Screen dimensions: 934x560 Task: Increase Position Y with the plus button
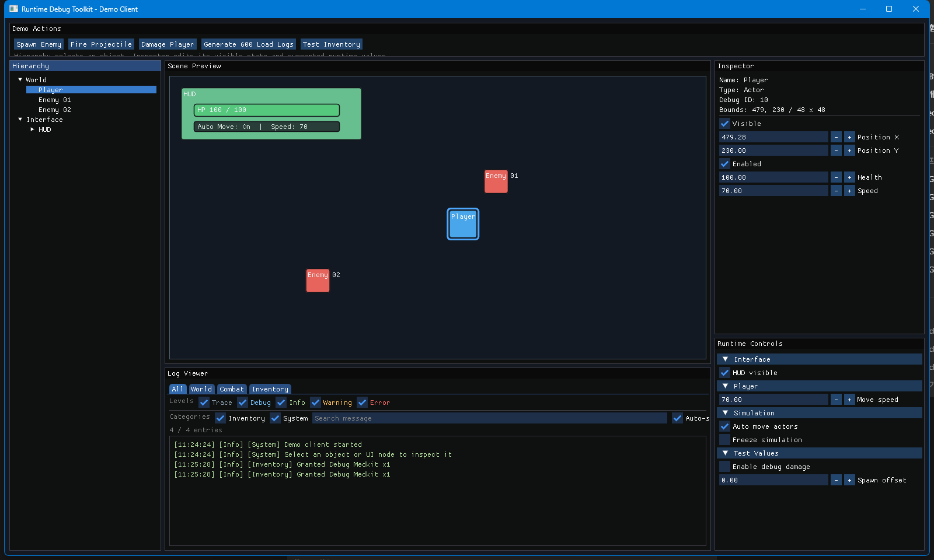tap(849, 150)
